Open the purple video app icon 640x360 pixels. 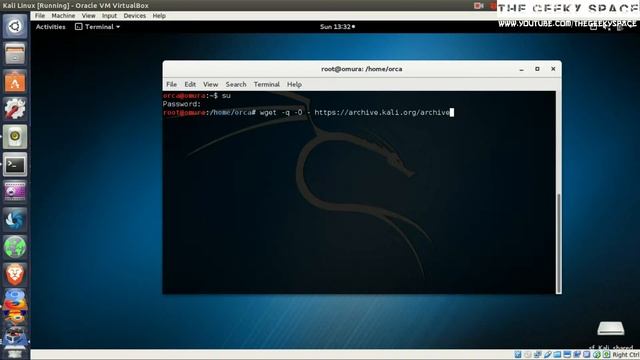[x=15, y=192]
